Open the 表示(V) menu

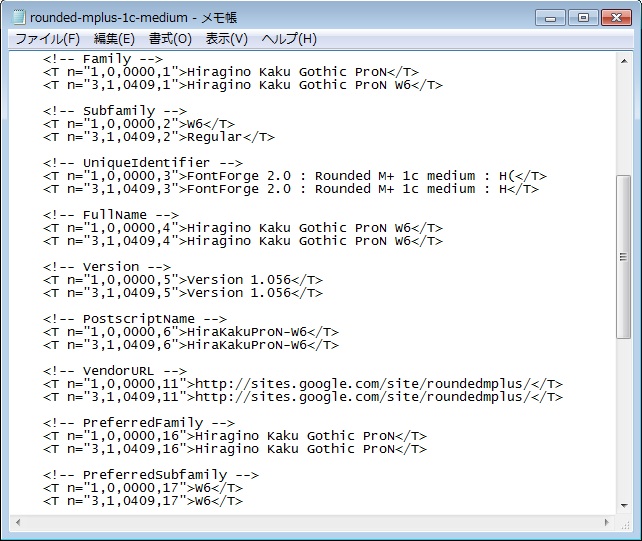pos(226,39)
